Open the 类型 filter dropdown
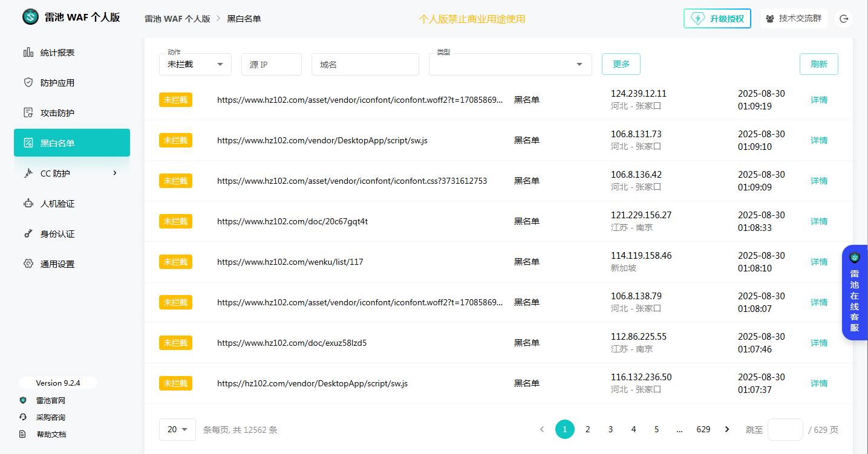868x454 pixels. [511, 64]
